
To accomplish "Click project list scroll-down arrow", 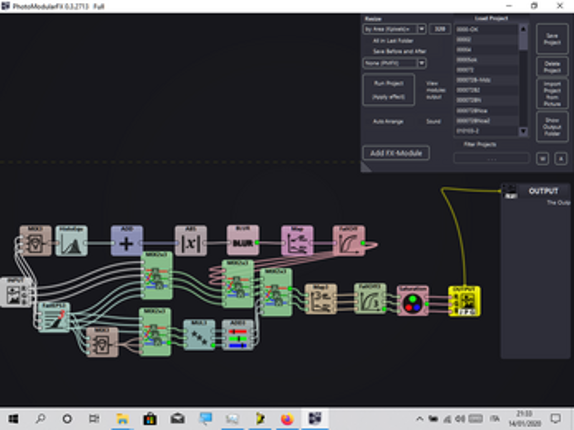I will (x=523, y=131).
